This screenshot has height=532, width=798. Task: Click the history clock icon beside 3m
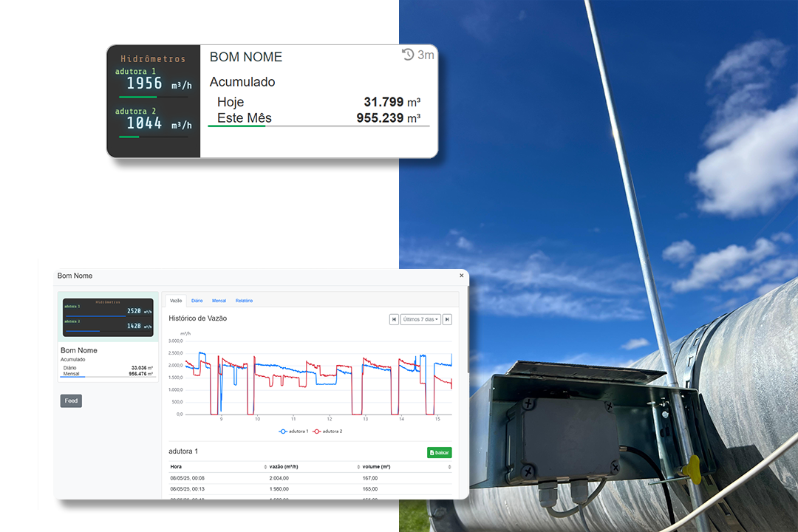click(408, 55)
